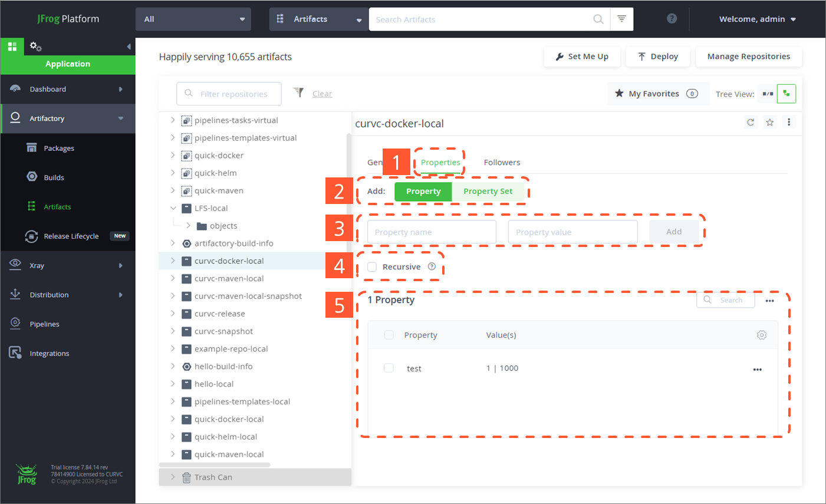Open the All projects dropdown
The image size is (826, 504).
(x=193, y=19)
